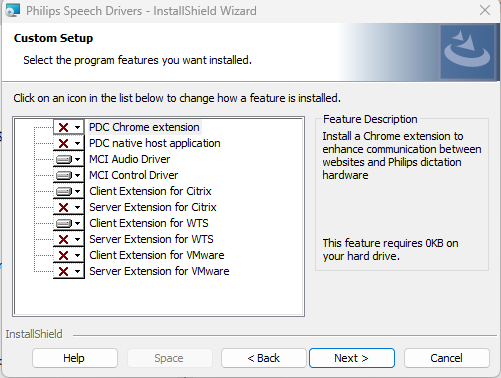Screen dimensions: 501x378
Task: Select Server Extension for Citrix label
Action: (153, 207)
